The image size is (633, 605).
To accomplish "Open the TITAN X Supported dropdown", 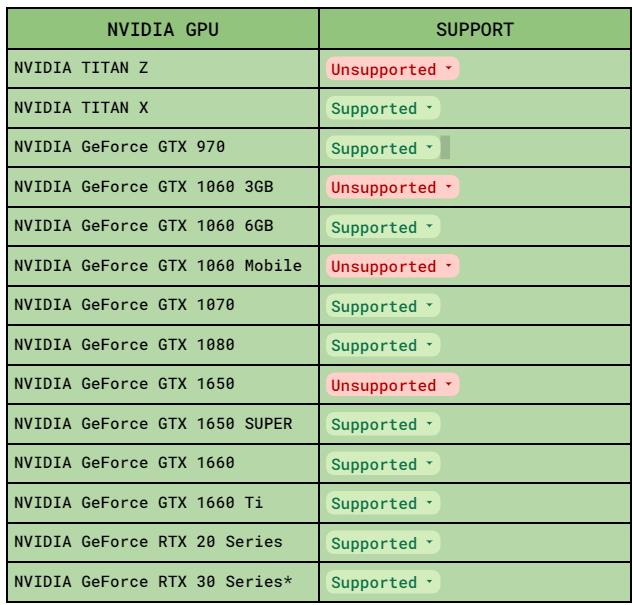I will click(382, 109).
